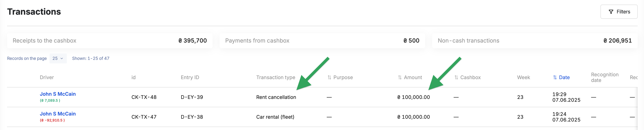Image resolution: width=644 pixels, height=130 pixels.
Task: Select the Car rental (fleet) cell
Action: pos(275,117)
